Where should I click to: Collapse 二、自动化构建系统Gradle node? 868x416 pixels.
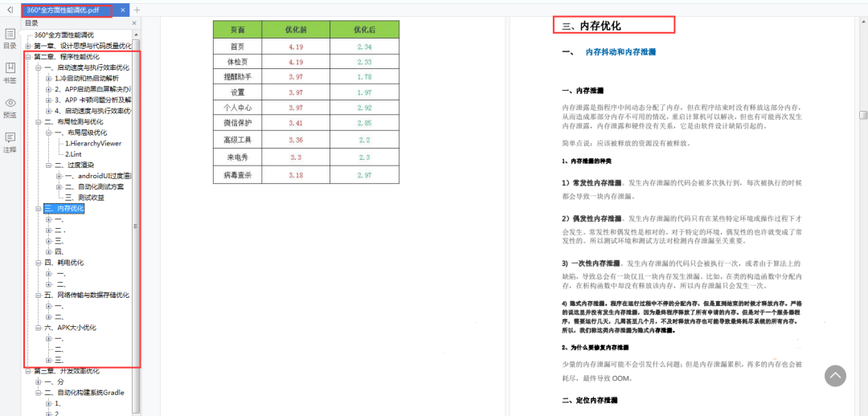(x=39, y=393)
